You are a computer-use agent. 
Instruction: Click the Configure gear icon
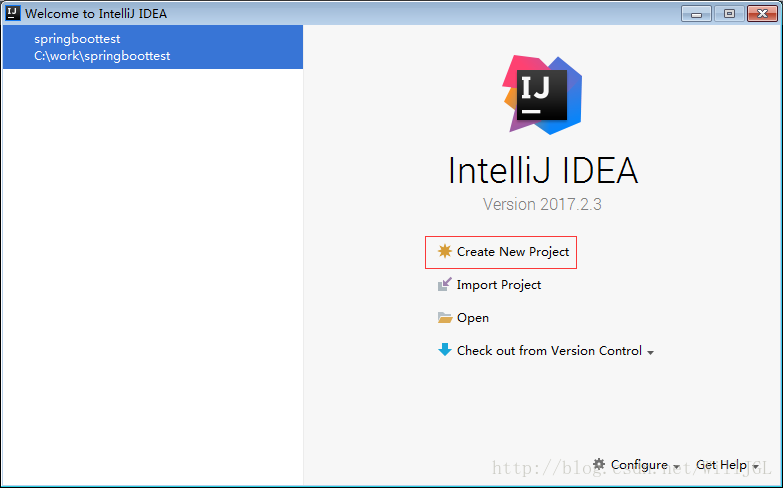pyautogui.click(x=599, y=464)
